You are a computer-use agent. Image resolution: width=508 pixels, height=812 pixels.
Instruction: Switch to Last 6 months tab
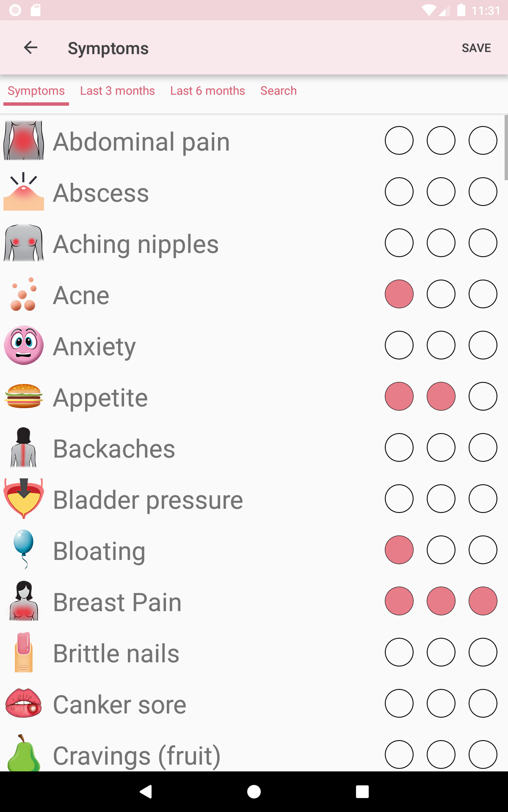pyautogui.click(x=207, y=91)
